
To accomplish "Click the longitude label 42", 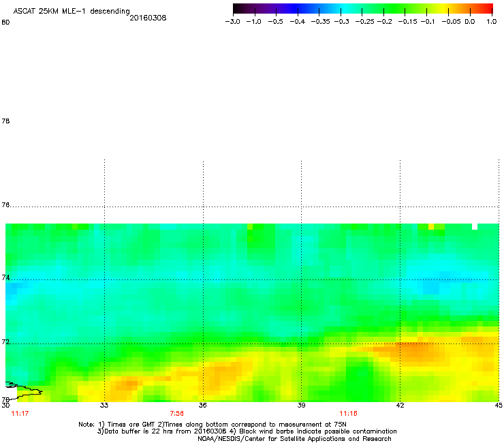I will (x=400, y=406).
